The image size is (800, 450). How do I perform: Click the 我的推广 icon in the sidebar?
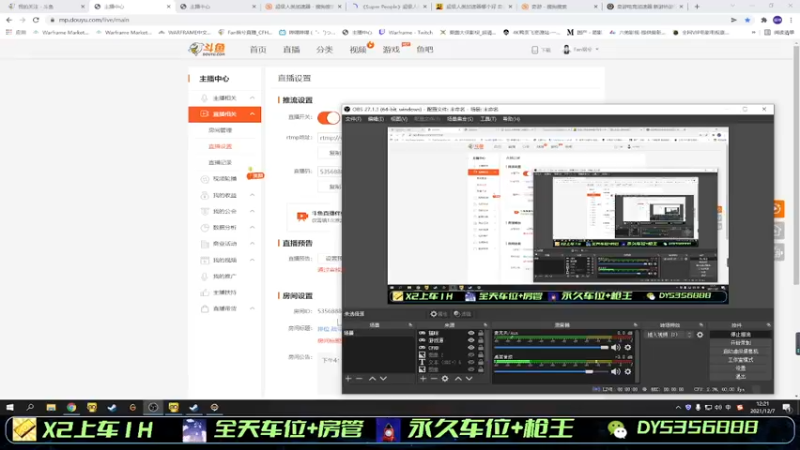point(205,276)
